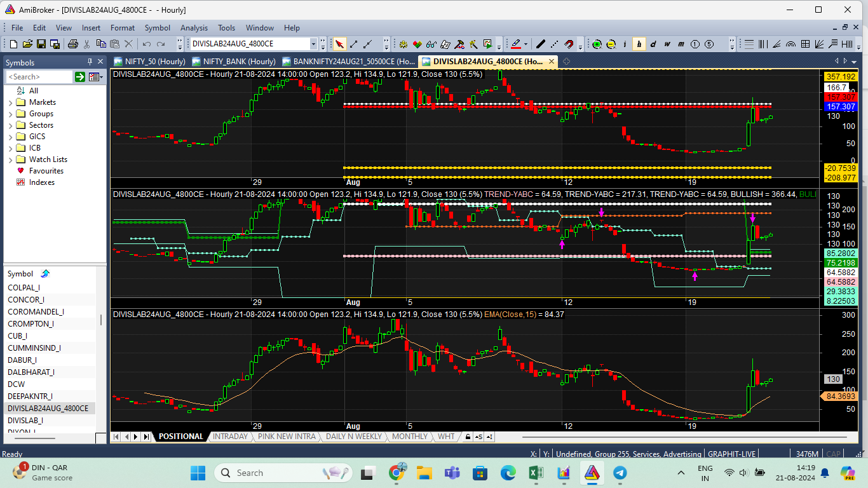
Task: Open the Analysis menu
Action: tap(194, 27)
